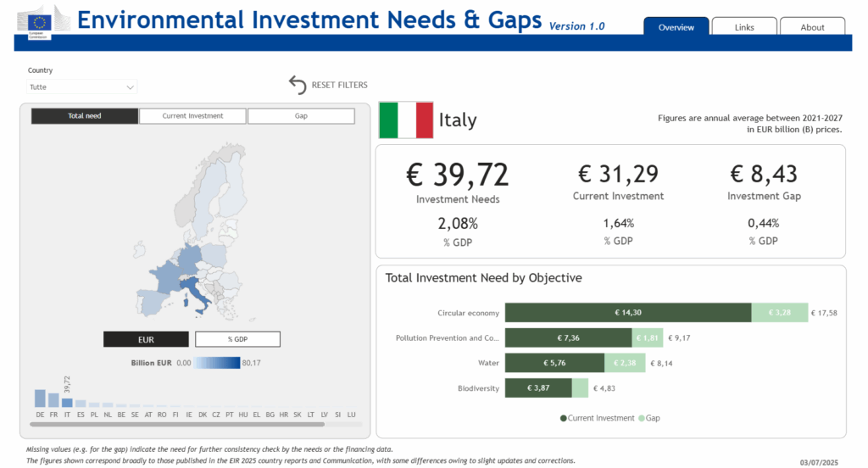Open the Country dropdown
The height and width of the screenshot is (468, 868).
(81, 86)
